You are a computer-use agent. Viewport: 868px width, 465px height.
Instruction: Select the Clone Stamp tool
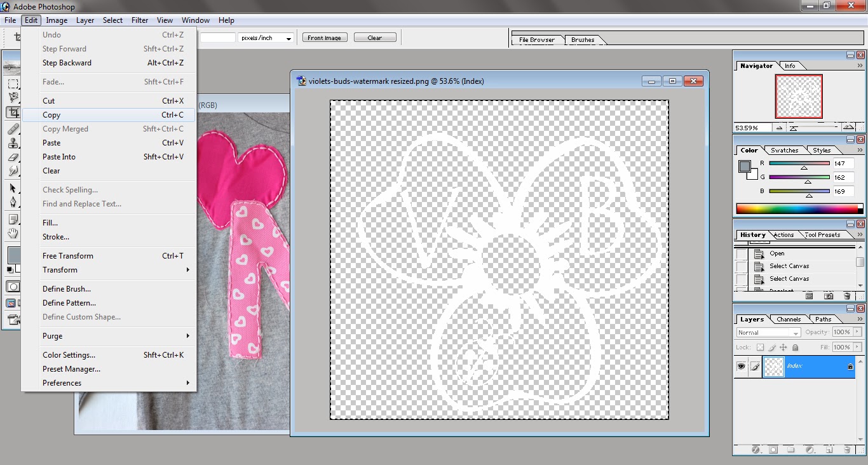tap(12, 143)
